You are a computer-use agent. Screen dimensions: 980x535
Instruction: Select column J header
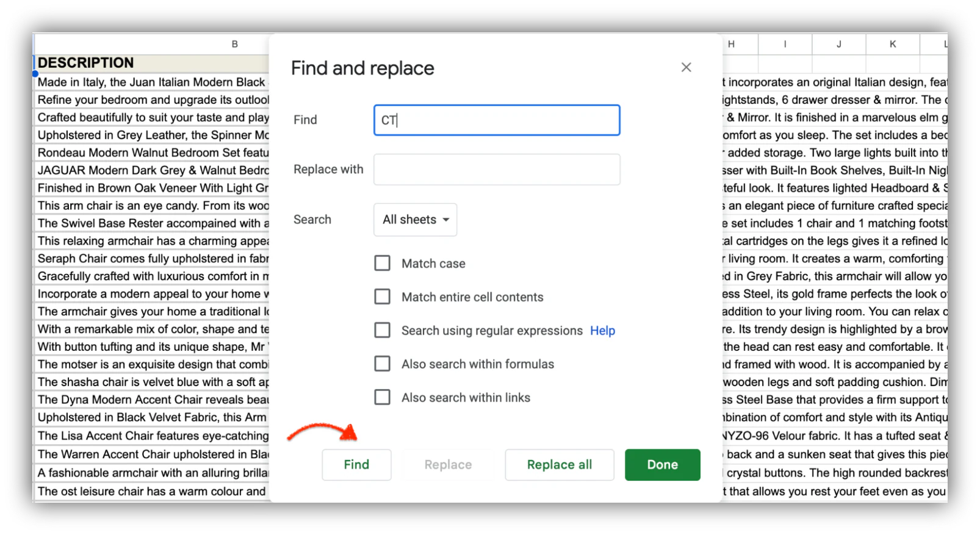[839, 44]
